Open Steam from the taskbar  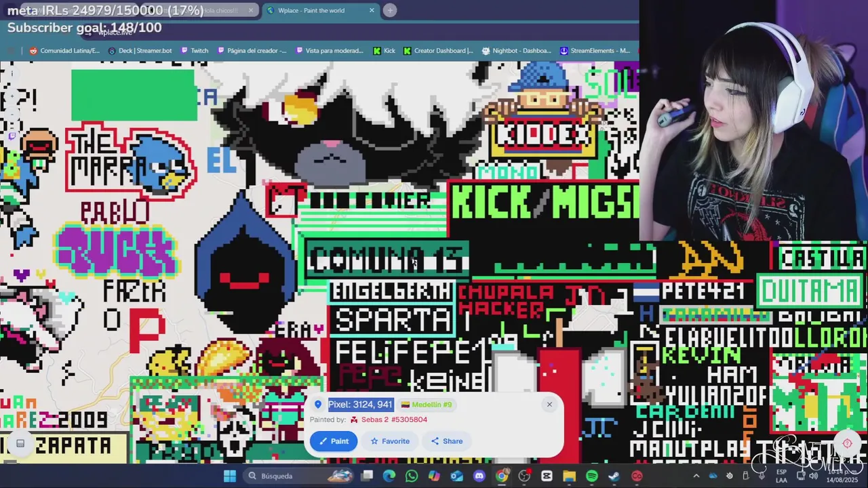pyautogui.click(x=614, y=476)
